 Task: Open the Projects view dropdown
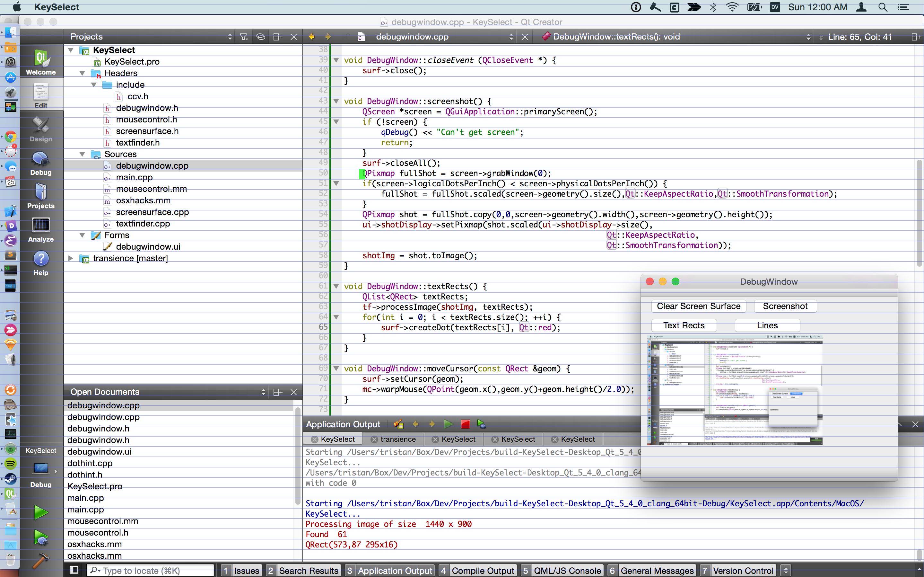[229, 37]
